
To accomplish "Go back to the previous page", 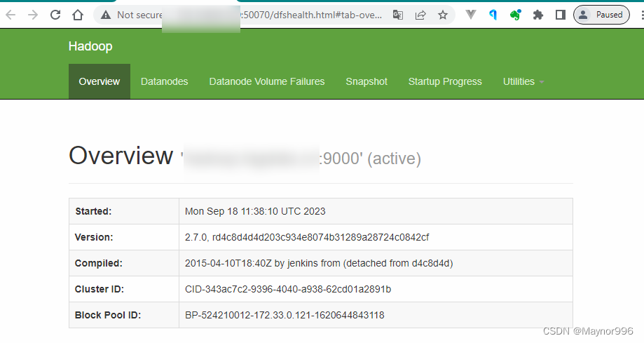I will pyautogui.click(x=11, y=15).
